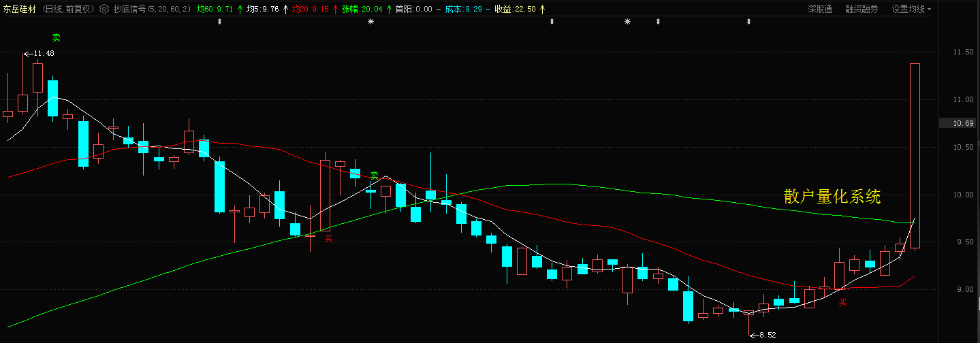
Task: Click the 融资融券 tag
Action: 862,9
